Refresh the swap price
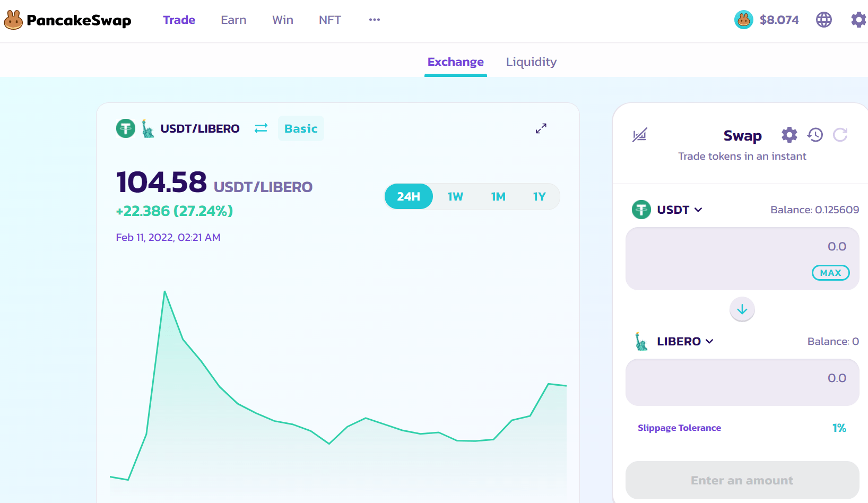The width and height of the screenshot is (868, 503). (840, 135)
